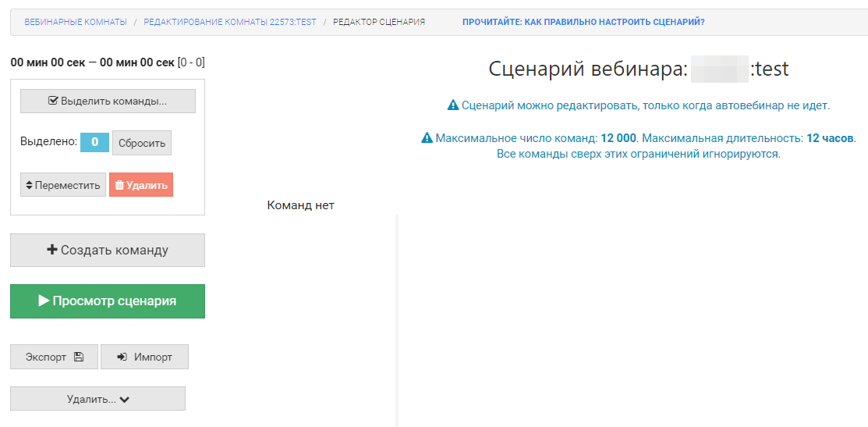
Task: Click the sort arrows icon on Переместить
Action: click(x=30, y=186)
